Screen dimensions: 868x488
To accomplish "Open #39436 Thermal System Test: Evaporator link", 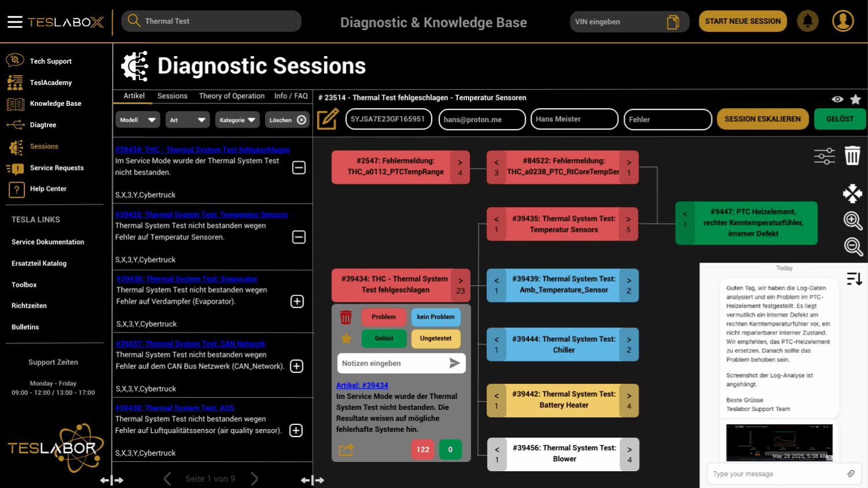I will pyautogui.click(x=187, y=279).
